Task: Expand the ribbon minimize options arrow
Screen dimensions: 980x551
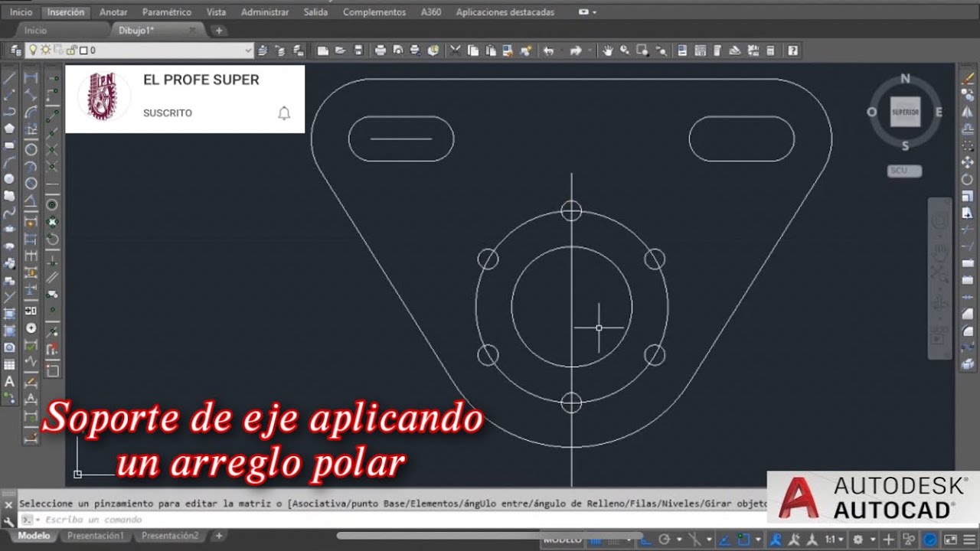Action: 595,12
